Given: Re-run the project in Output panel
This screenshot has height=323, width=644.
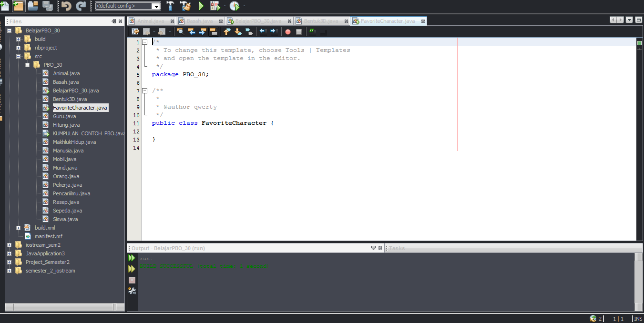Looking at the screenshot, I should [132, 258].
